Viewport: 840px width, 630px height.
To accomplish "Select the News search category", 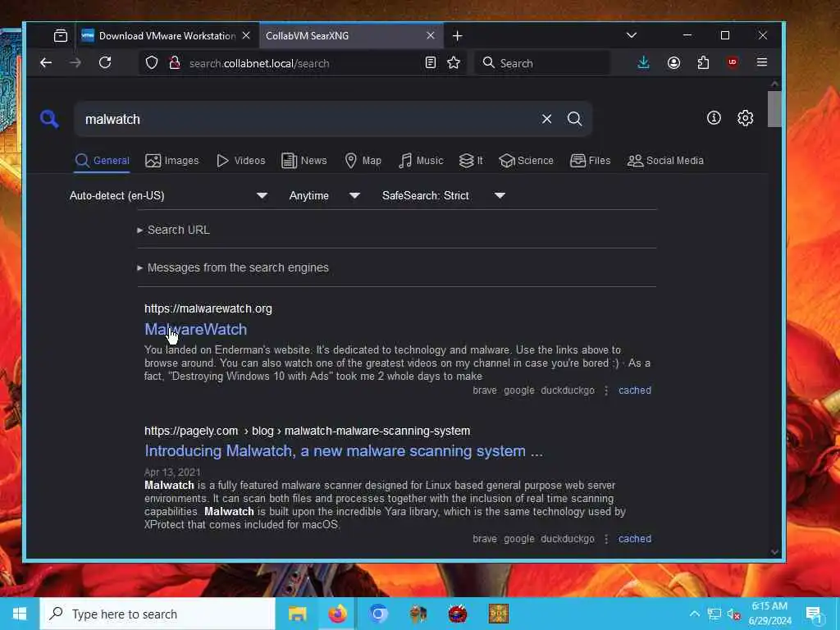I will click(x=304, y=160).
